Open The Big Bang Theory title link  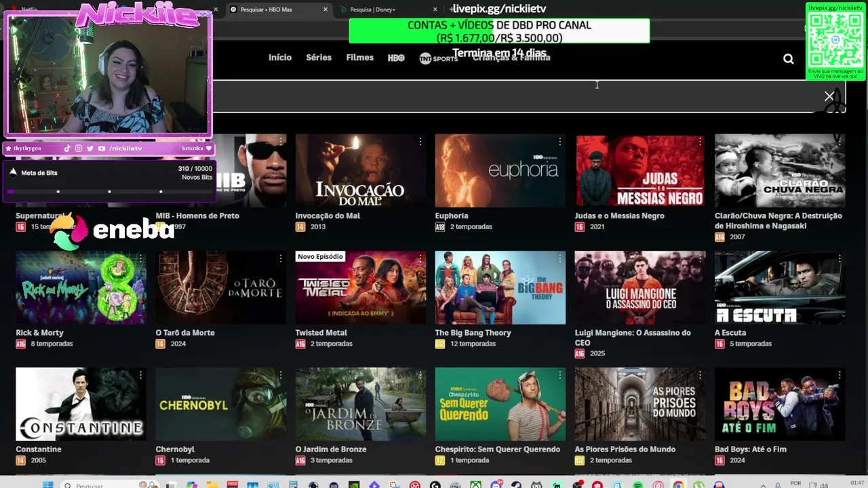[x=473, y=333]
